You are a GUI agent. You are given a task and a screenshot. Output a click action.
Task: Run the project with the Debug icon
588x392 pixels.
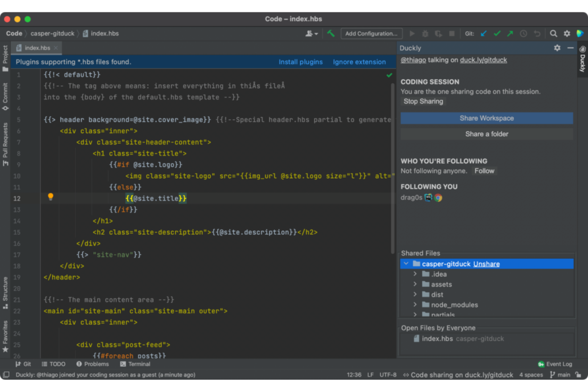[x=425, y=33]
